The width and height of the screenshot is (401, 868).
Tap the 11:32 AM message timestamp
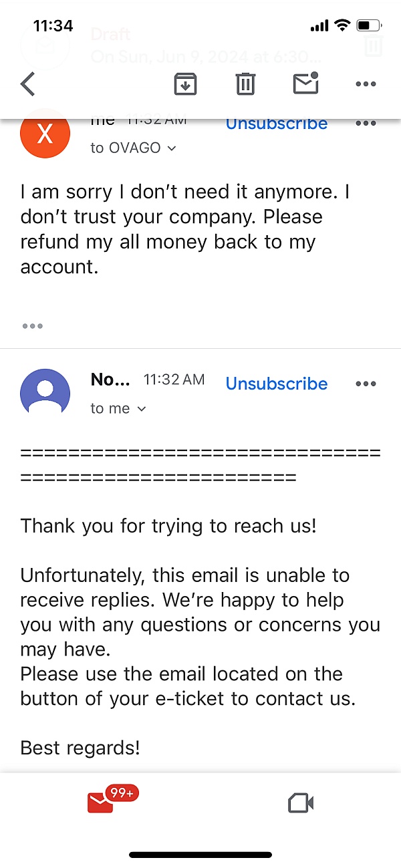click(174, 380)
